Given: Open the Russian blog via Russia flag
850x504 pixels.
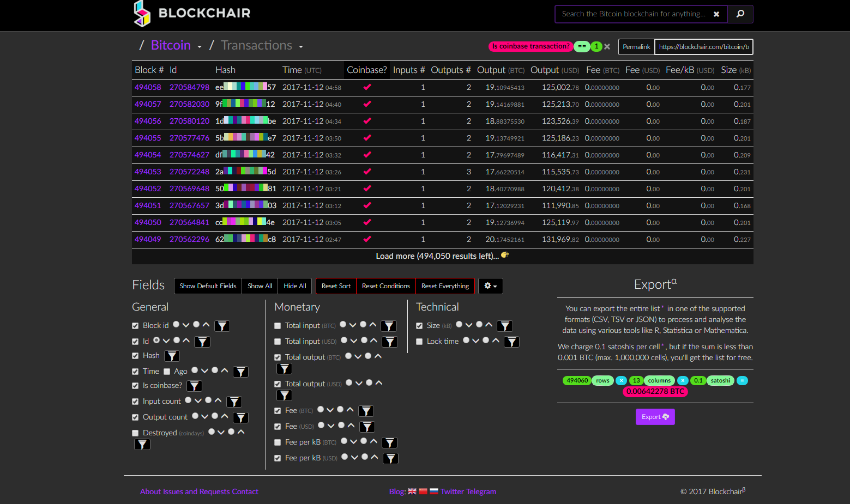Looking at the screenshot, I should pos(434,491).
